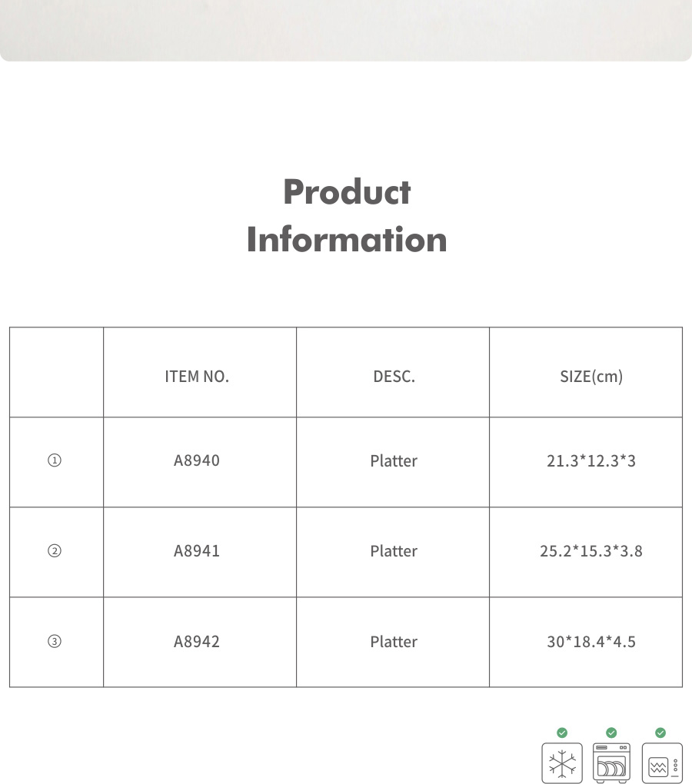Select size cell 30*18.4*4.5
The image size is (692, 784).
pyautogui.click(x=591, y=642)
